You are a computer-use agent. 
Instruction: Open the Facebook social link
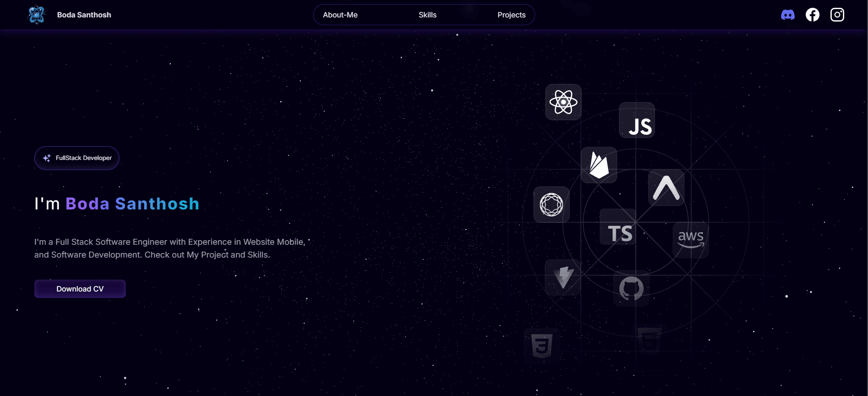pyautogui.click(x=813, y=15)
